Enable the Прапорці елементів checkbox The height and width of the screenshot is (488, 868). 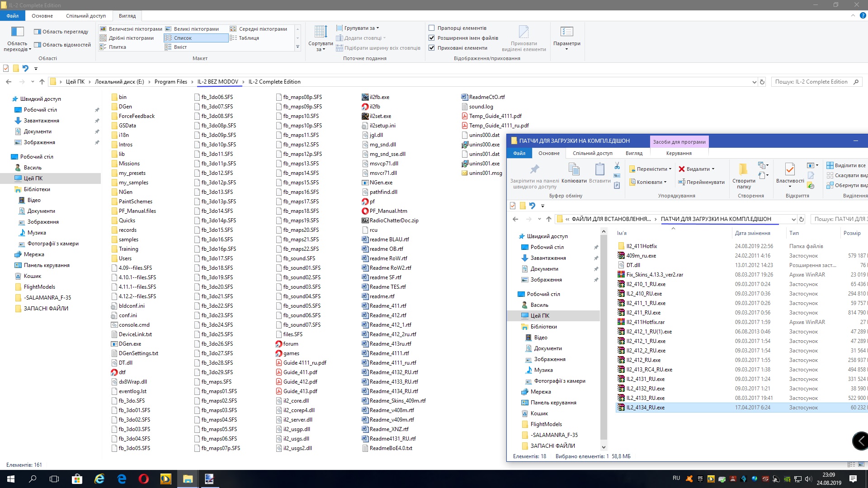pyautogui.click(x=432, y=28)
